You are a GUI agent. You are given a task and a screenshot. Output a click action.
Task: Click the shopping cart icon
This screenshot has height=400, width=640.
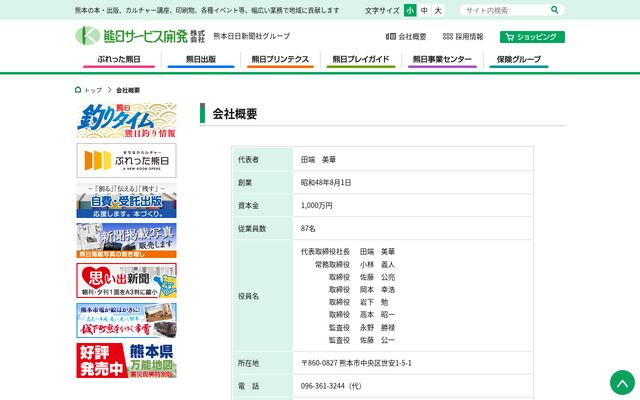coord(509,37)
